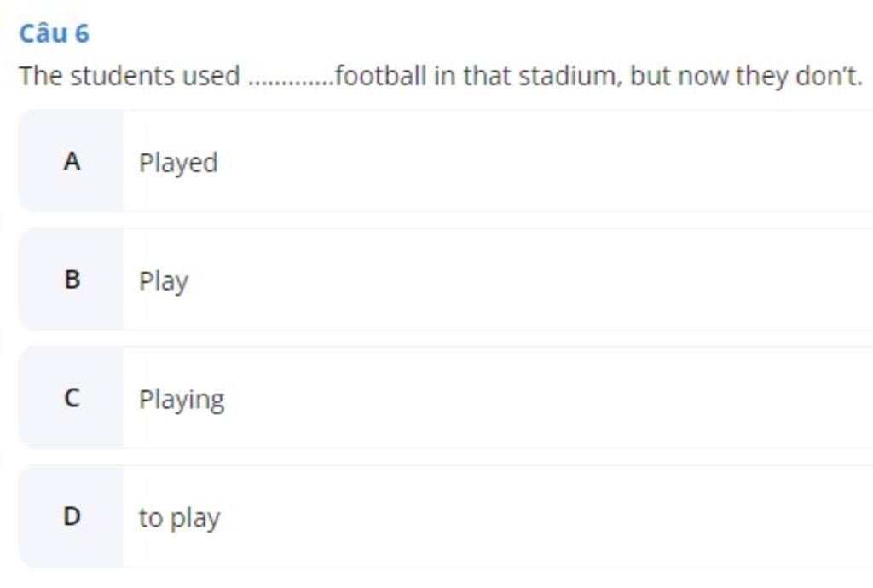873x588 pixels.
Task: Select answer letter B
Action: 72,280
